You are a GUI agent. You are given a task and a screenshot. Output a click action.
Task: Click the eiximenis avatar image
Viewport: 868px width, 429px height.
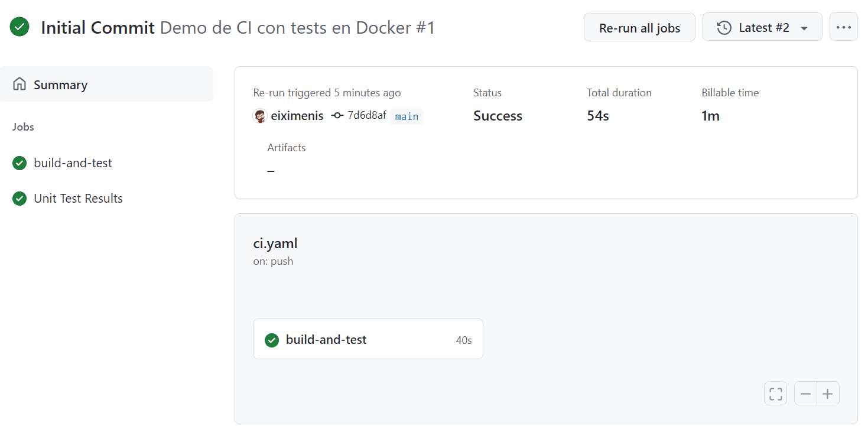[260, 116]
